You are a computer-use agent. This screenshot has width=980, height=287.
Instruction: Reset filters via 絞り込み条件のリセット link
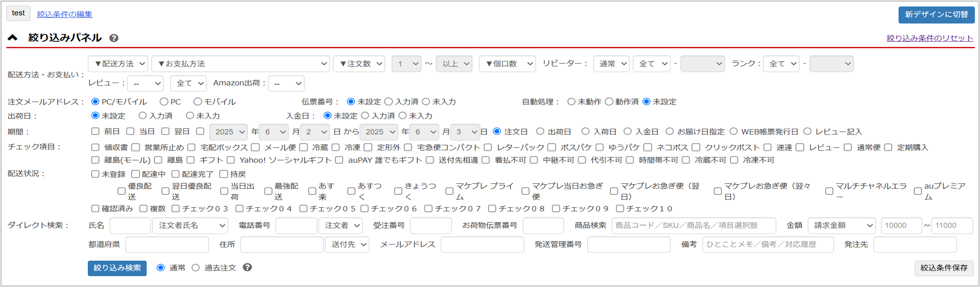(x=930, y=38)
